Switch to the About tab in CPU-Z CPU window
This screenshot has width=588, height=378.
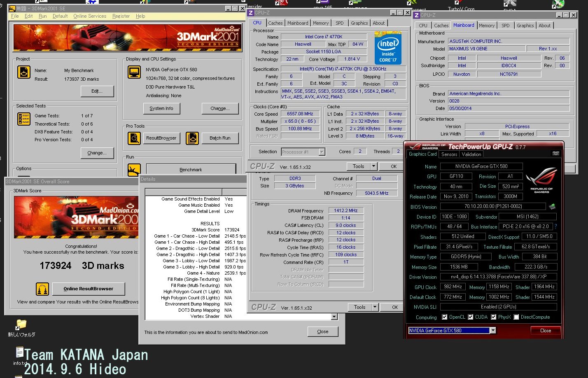pos(379,23)
